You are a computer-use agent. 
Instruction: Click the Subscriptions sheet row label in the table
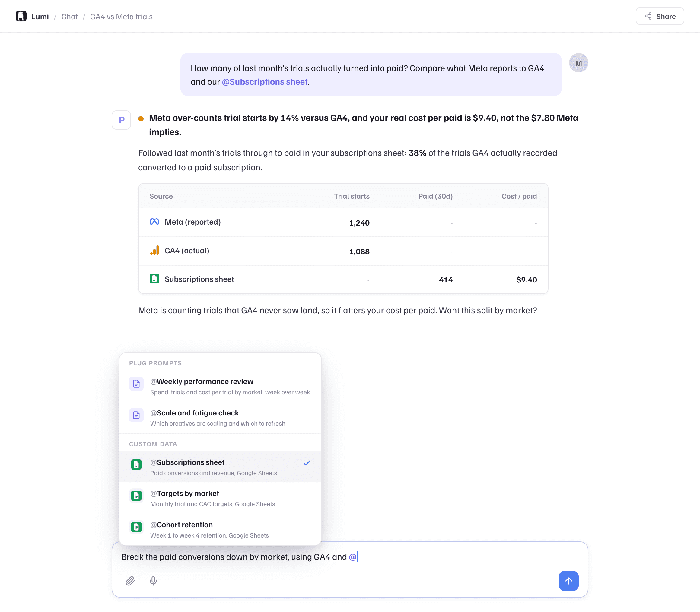199,279
